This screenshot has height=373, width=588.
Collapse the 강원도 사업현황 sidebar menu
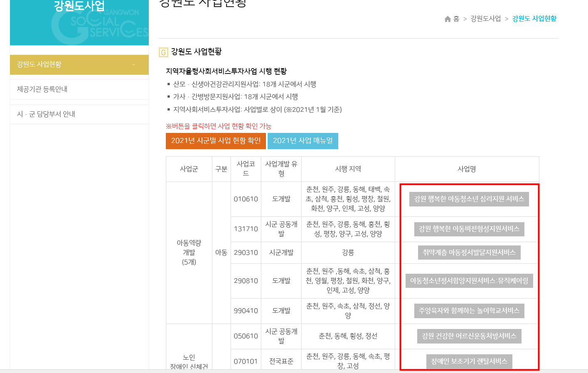coord(133,65)
